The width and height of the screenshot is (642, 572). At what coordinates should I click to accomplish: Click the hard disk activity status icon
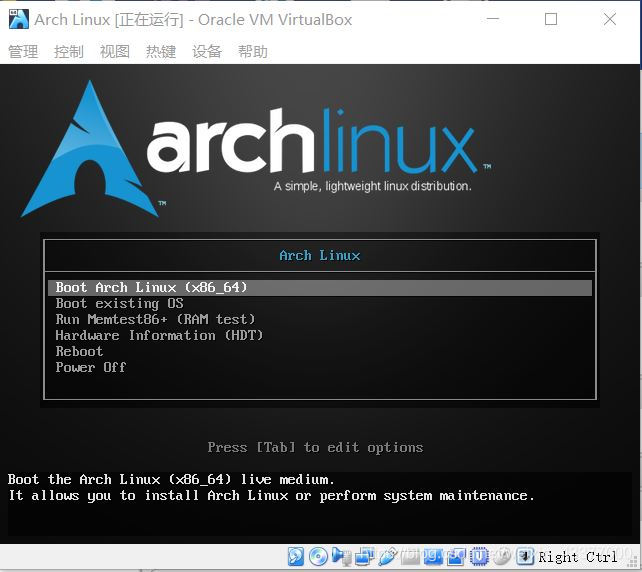pos(296,556)
